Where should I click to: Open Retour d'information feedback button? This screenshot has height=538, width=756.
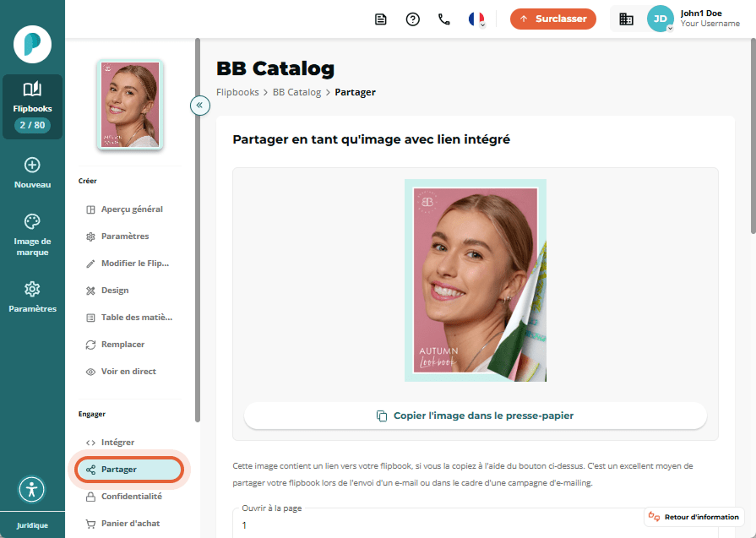(693, 517)
